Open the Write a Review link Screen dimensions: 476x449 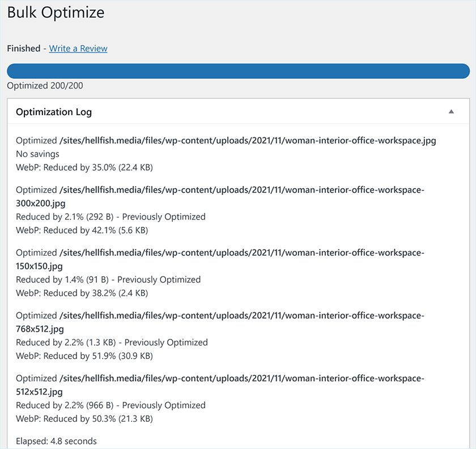tap(78, 48)
